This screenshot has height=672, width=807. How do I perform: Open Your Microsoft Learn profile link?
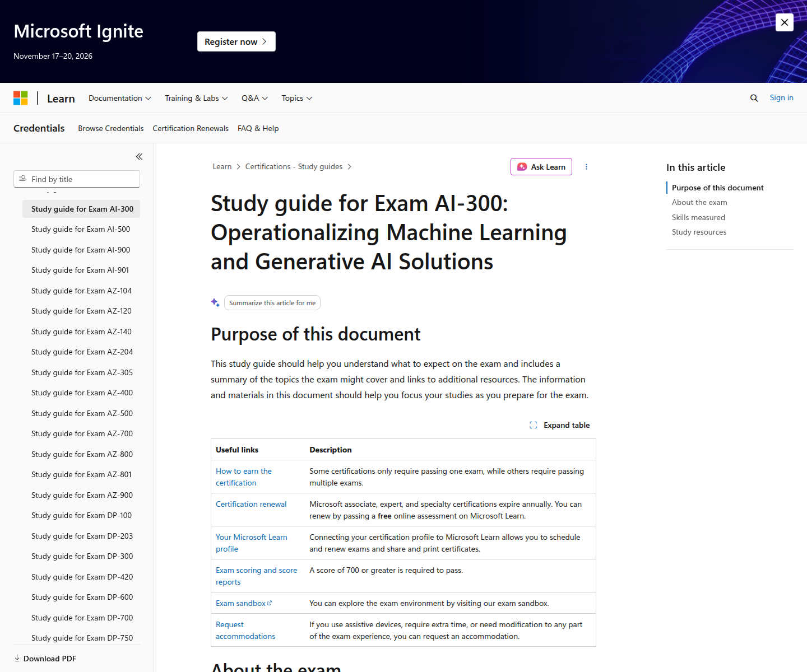[x=252, y=543]
